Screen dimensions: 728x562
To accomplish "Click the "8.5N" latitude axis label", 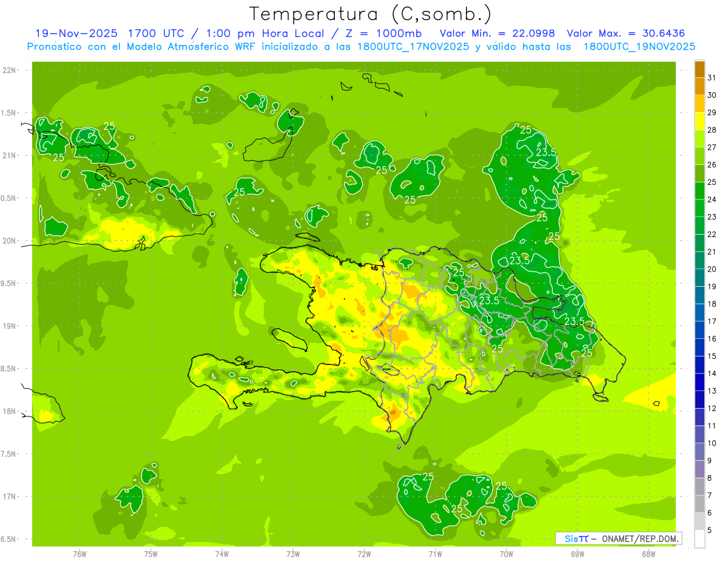I will [x=9, y=369].
